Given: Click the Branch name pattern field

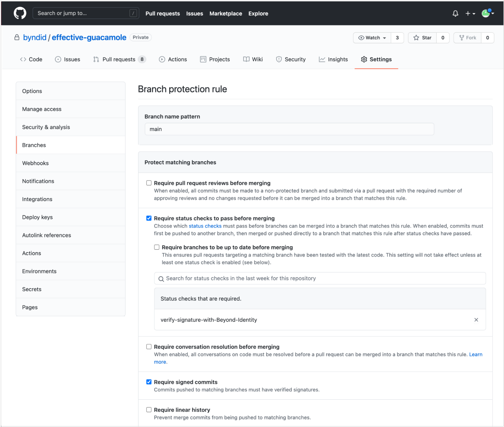Looking at the screenshot, I should pos(289,129).
